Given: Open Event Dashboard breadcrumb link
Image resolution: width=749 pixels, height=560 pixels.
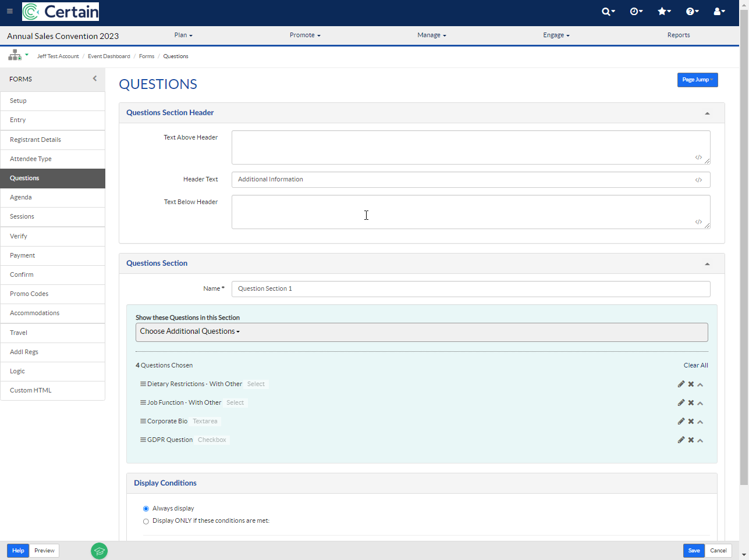Looking at the screenshot, I should 109,56.
